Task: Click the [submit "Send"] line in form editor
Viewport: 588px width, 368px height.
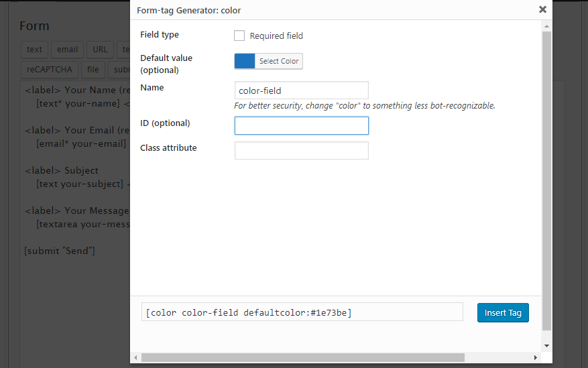Action: click(59, 251)
